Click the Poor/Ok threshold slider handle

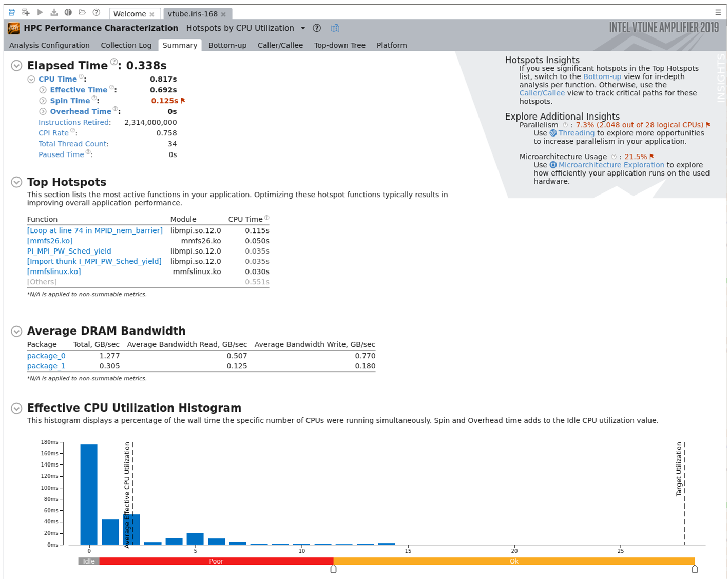(x=333, y=569)
